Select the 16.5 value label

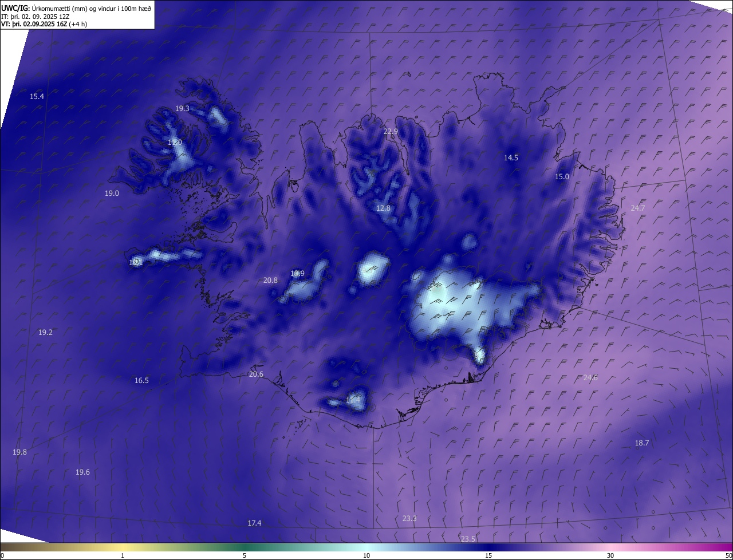click(141, 380)
